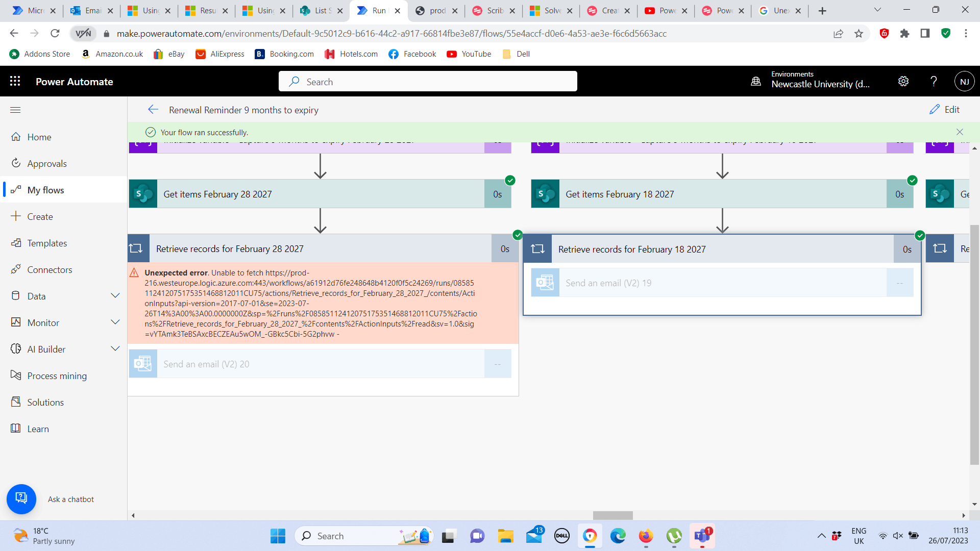The image size is (980, 551).
Task: Click the horizontal scrollbar thumb
Action: coord(612,515)
